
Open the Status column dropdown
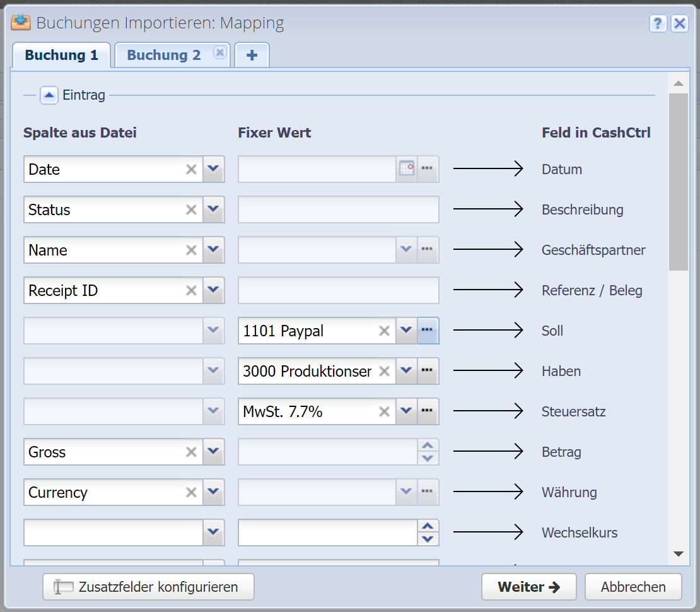(x=213, y=209)
